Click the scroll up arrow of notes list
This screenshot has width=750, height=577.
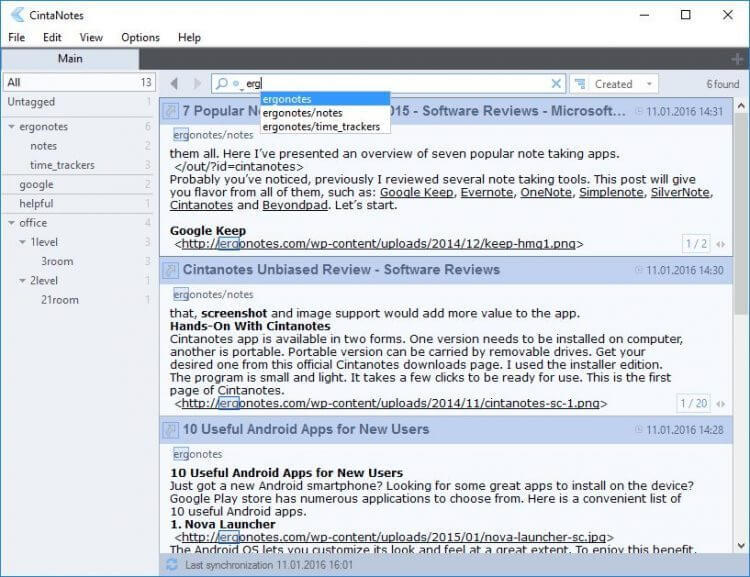[x=741, y=106]
